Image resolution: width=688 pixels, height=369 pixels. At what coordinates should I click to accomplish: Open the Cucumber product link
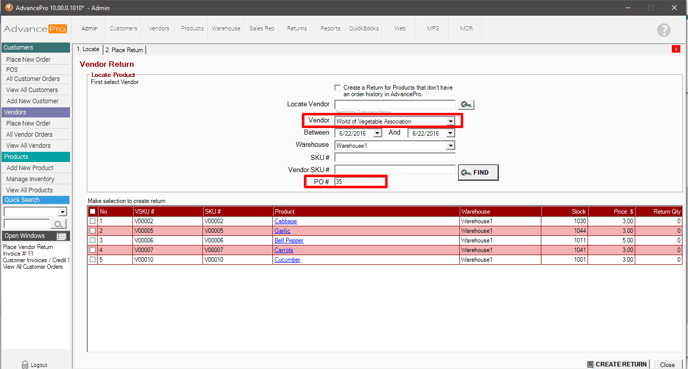coord(287,260)
